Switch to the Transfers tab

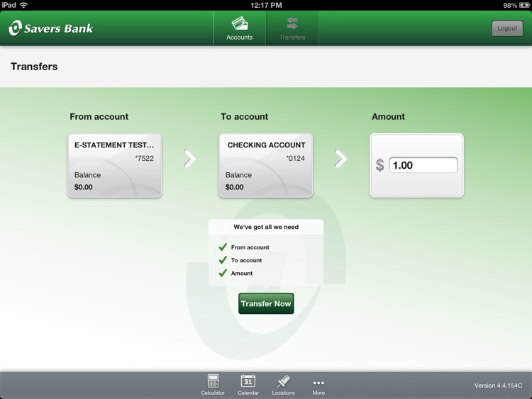pyautogui.click(x=292, y=28)
